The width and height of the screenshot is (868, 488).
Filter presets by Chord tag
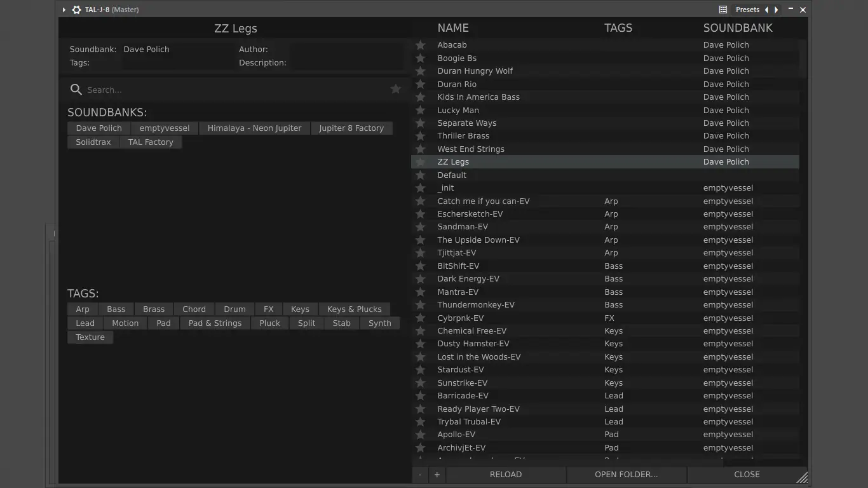tap(194, 309)
